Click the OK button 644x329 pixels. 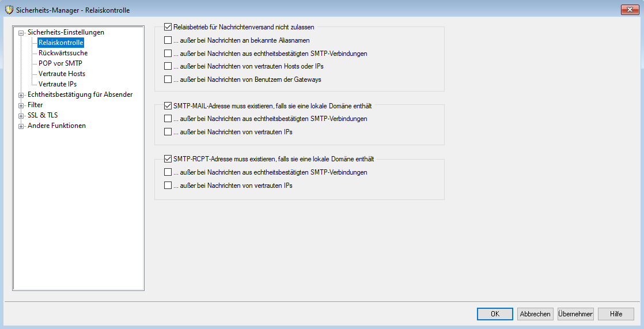[494, 314]
